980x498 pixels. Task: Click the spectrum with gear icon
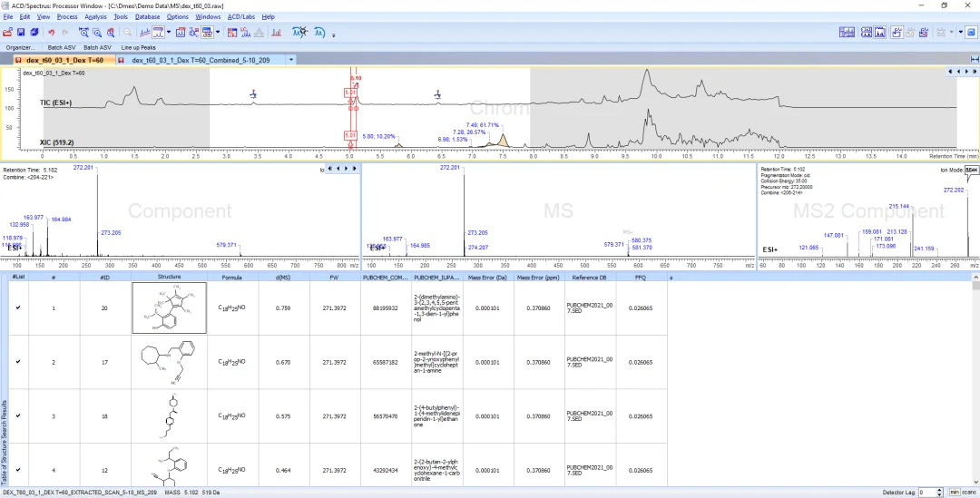(300, 32)
